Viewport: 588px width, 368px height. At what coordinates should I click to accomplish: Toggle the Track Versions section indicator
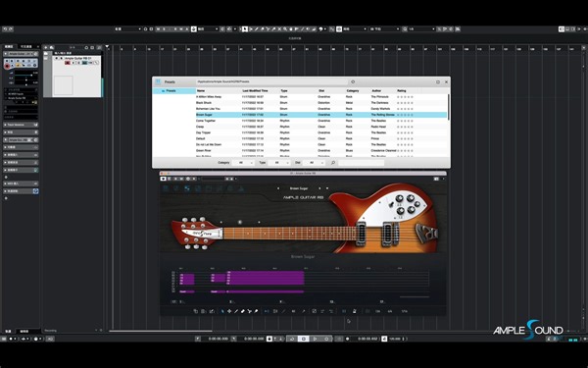36,125
